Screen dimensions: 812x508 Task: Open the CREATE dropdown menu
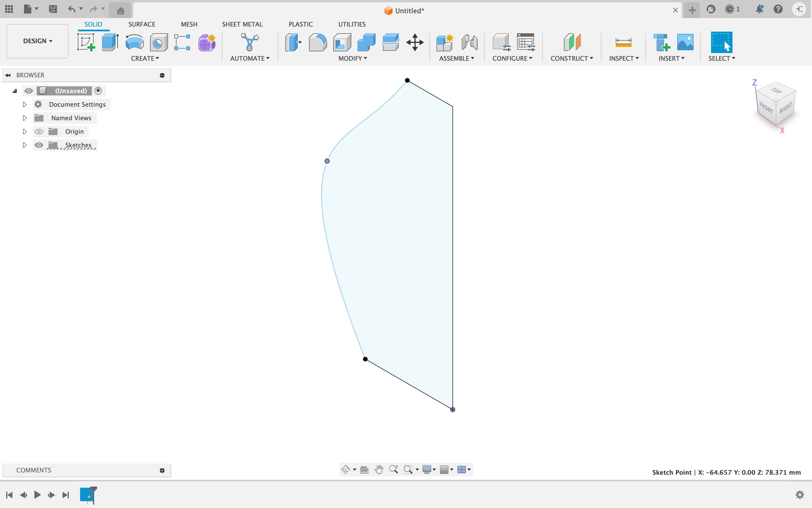tap(145, 58)
